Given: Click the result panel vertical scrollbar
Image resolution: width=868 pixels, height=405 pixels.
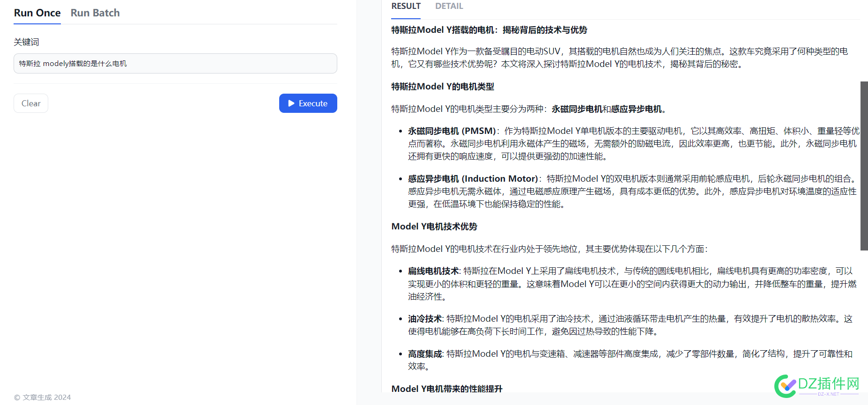Looking at the screenshot, I should coord(864,166).
